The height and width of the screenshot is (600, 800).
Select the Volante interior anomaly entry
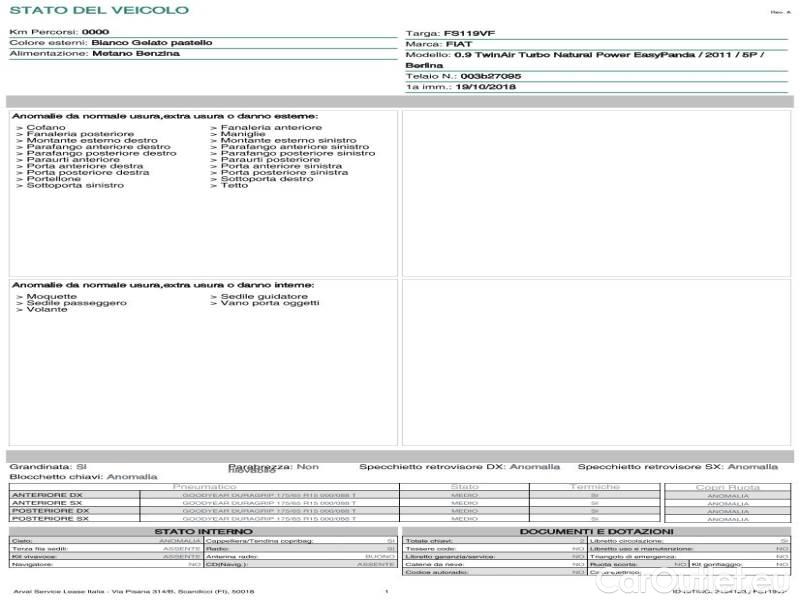pyautogui.click(x=46, y=311)
